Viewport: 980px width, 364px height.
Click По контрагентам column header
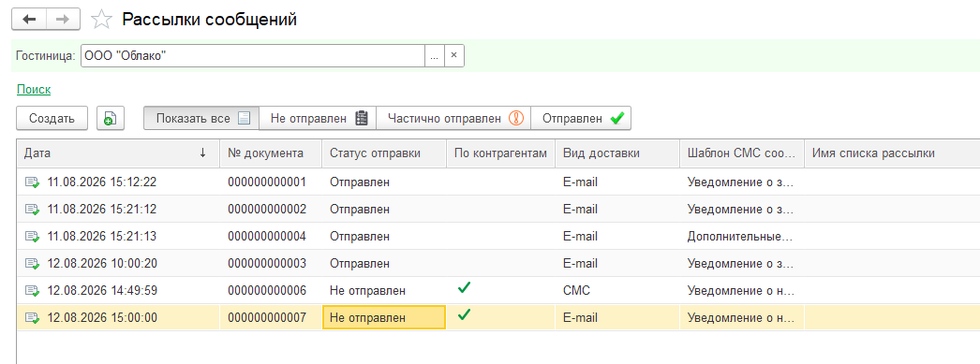tap(500, 153)
